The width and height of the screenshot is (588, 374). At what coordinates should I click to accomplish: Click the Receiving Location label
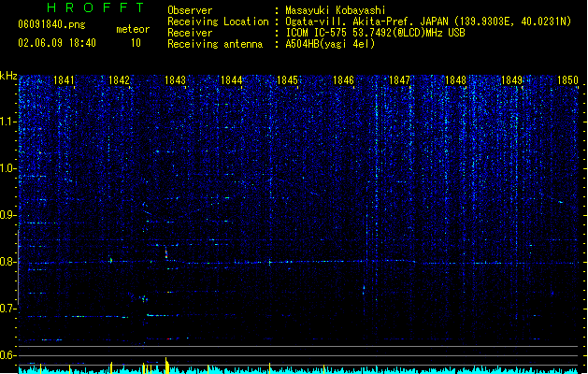tap(218, 22)
